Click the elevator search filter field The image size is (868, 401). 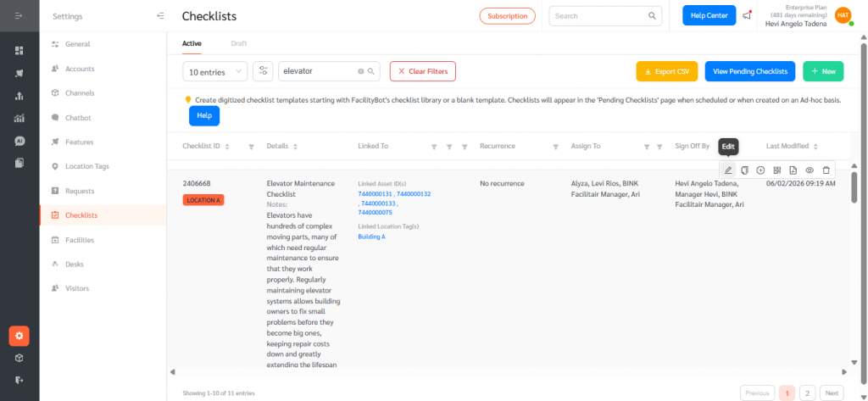point(318,71)
